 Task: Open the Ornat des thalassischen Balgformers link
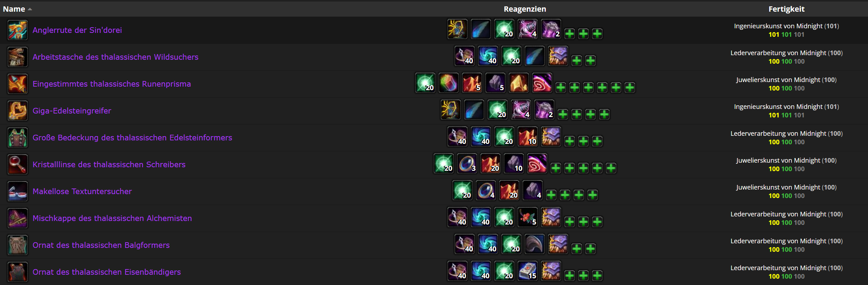click(101, 245)
